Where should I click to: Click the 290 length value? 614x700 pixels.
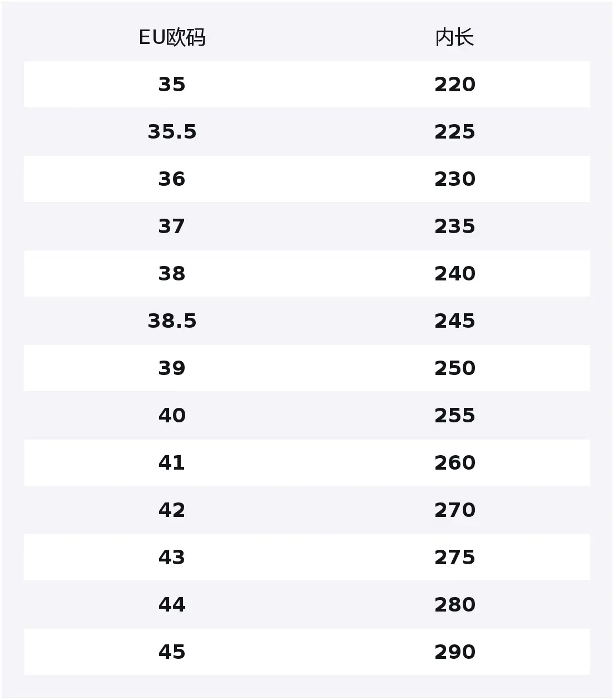pos(454,652)
